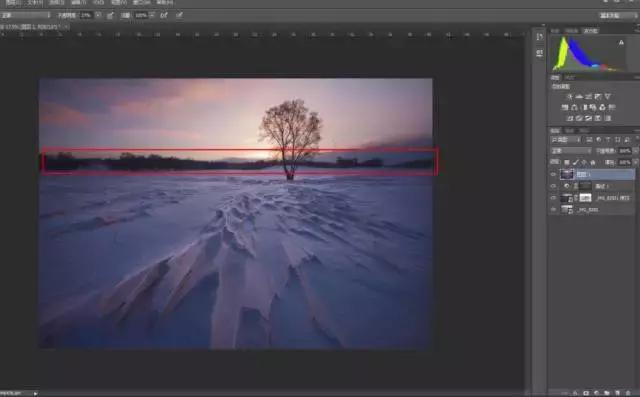
Task: Add a Color Balance adjustment layer
Action: pyautogui.click(x=574, y=107)
